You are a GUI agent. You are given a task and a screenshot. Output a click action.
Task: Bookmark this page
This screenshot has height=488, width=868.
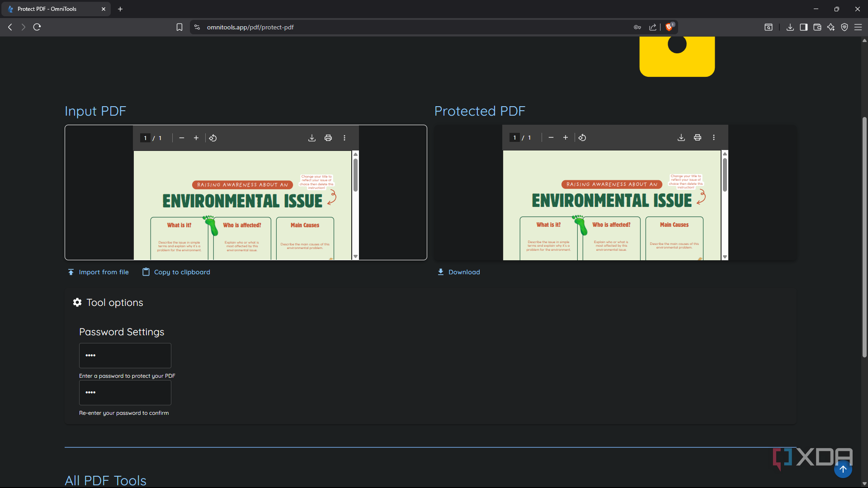pyautogui.click(x=179, y=27)
